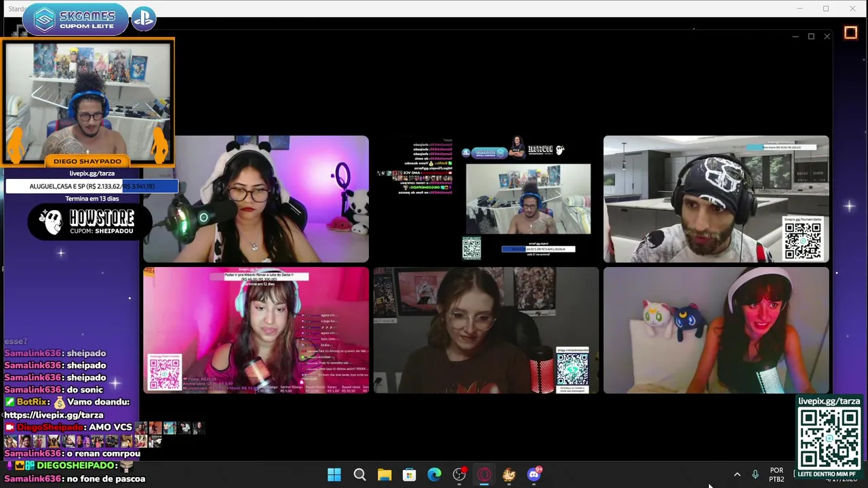Click chat message 'do sonic'
Image resolution: width=868 pixels, height=488 pixels.
[85, 390]
